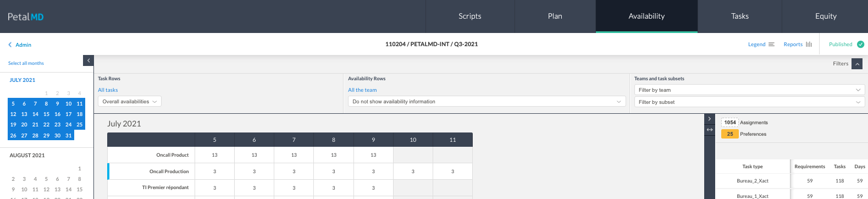Click the July 2021 schedule heading
Viewport: 868px width, 199px height.
click(x=124, y=124)
